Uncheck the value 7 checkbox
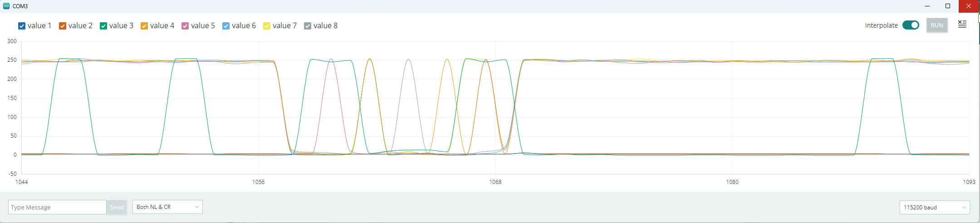The height and width of the screenshot is (223, 980). point(267,26)
